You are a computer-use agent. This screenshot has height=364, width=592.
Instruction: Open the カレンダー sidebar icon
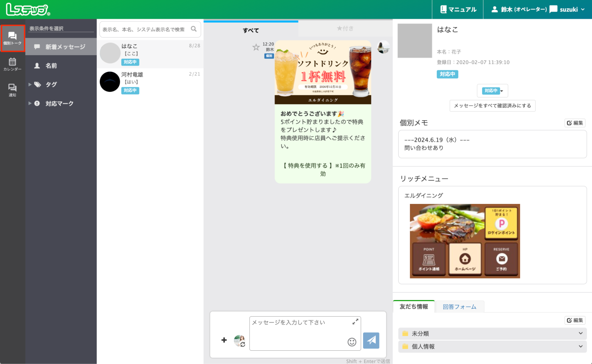click(x=12, y=64)
